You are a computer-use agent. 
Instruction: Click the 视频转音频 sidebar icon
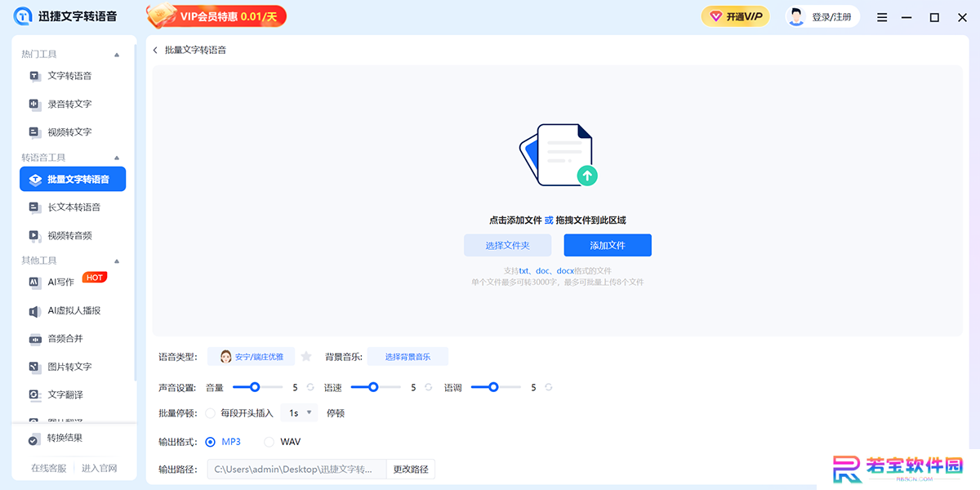34,235
